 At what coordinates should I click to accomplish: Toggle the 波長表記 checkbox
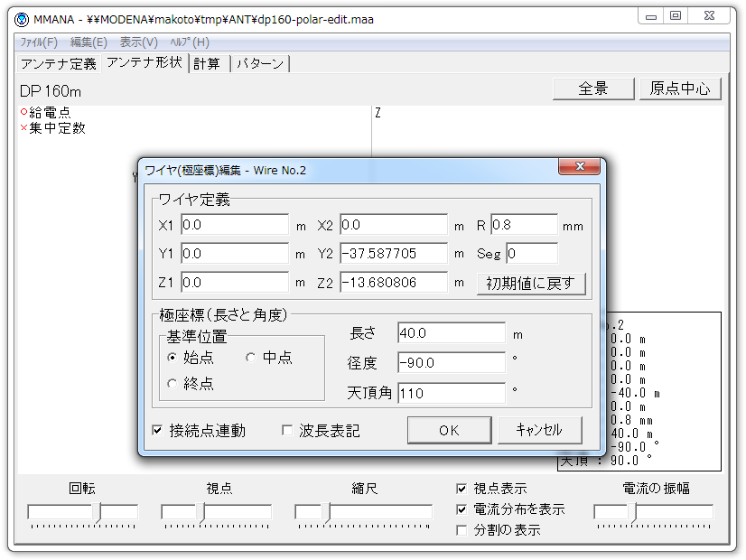tap(288, 431)
